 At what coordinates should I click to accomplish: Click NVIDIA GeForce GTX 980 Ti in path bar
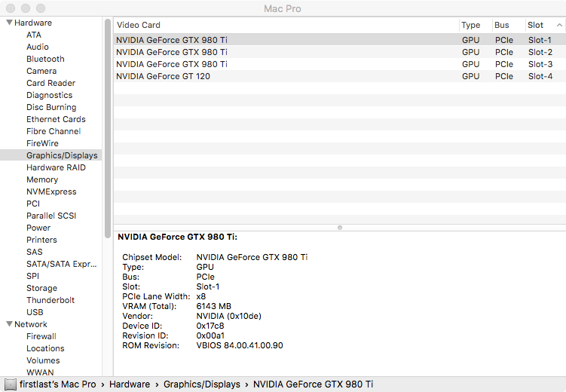click(313, 384)
